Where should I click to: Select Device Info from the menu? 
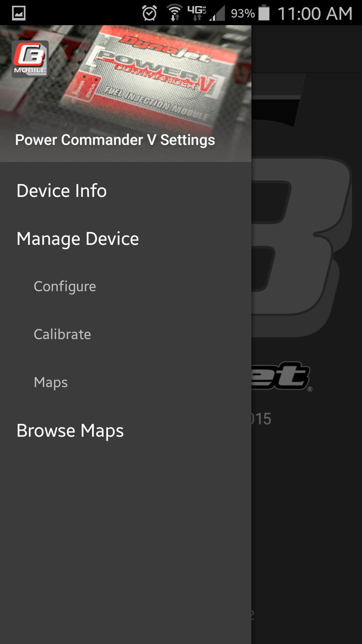pos(61,191)
